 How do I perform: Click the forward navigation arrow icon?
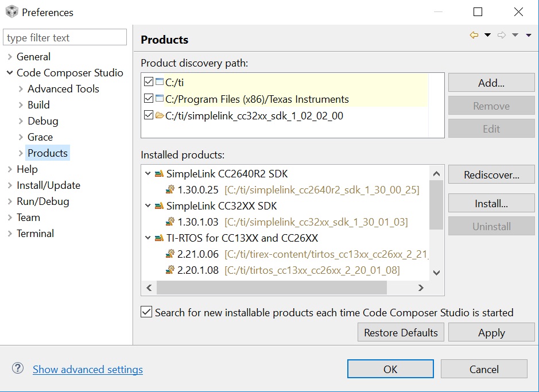502,36
